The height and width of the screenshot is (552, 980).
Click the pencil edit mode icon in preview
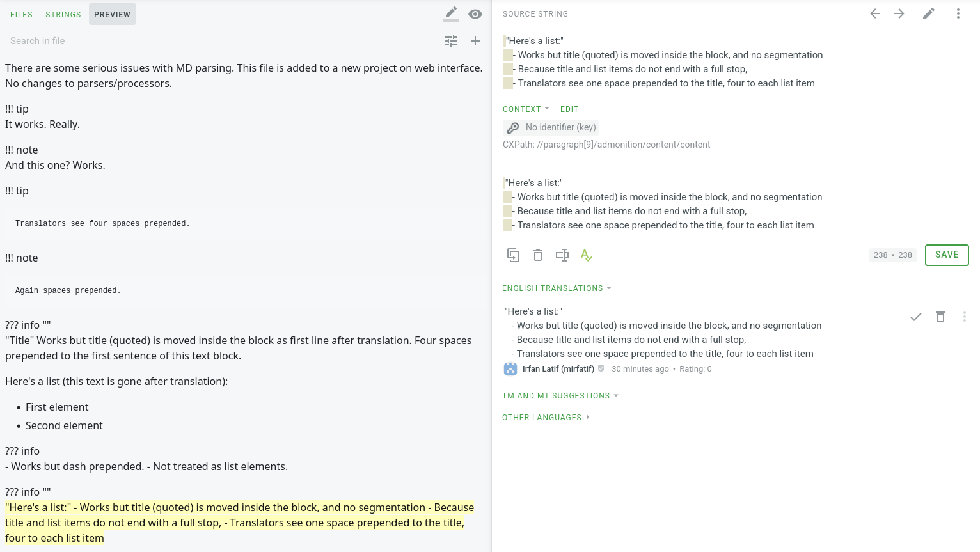point(451,13)
